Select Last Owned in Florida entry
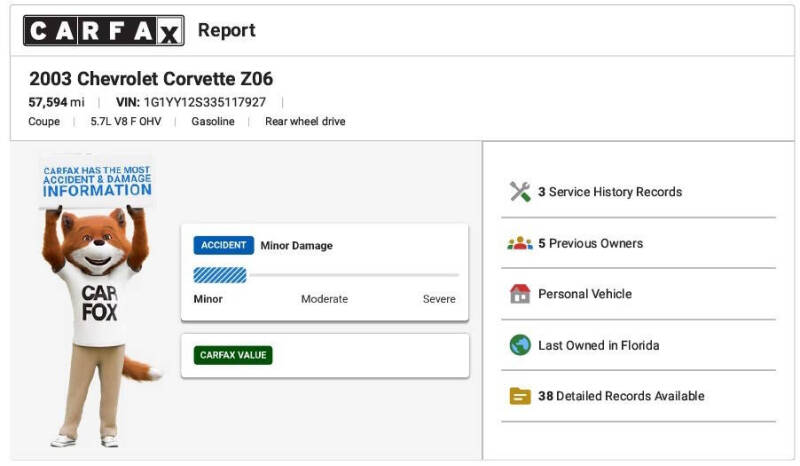Image resolution: width=800 pixels, height=466 pixels. point(598,346)
